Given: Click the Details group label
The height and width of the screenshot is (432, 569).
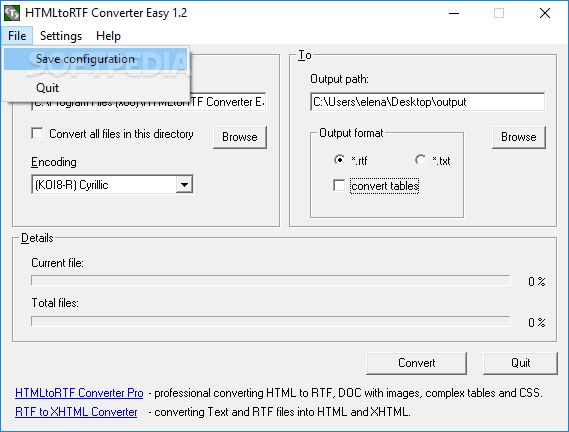Looking at the screenshot, I should pos(37,238).
